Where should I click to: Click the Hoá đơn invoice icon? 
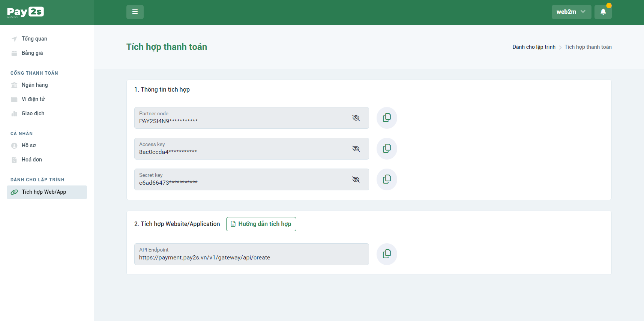pyautogui.click(x=14, y=160)
